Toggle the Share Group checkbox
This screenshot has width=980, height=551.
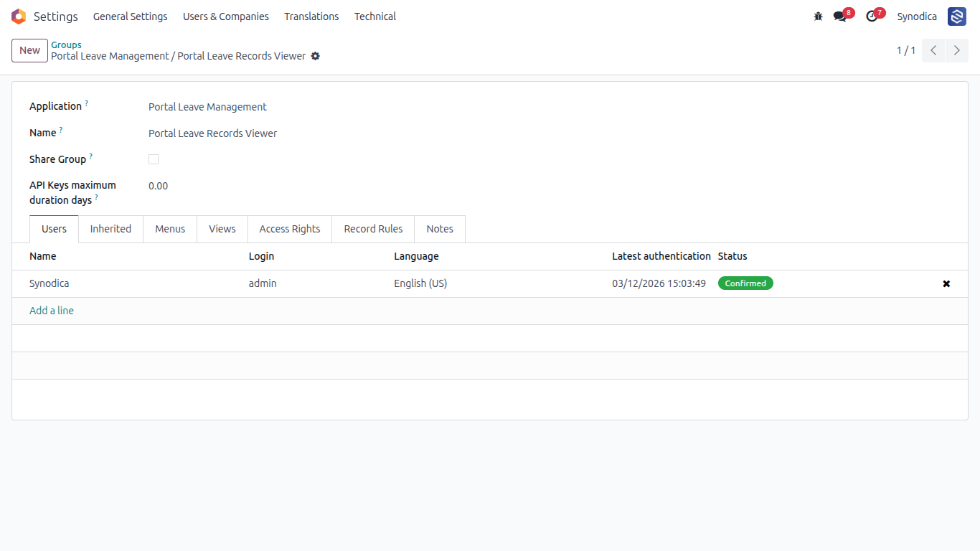(154, 159)
